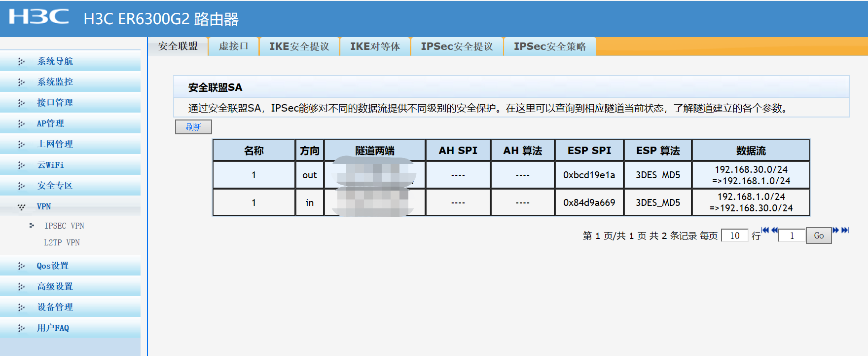Click the ESP SPI value 0xbcd19e1a
Viewport: 868px width, 356px height.
[x=589, y=175]
